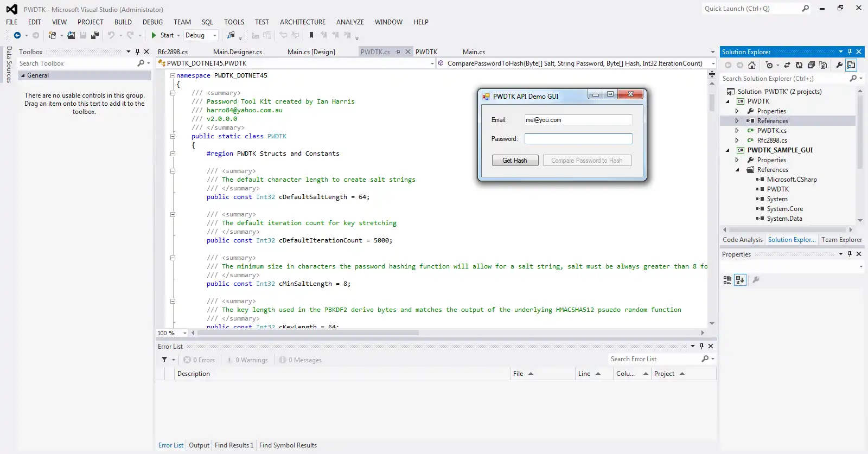Toggle the 0 Errors filter
The height and width of the screenshot is (454, 868).
click(x=199, y=360)
